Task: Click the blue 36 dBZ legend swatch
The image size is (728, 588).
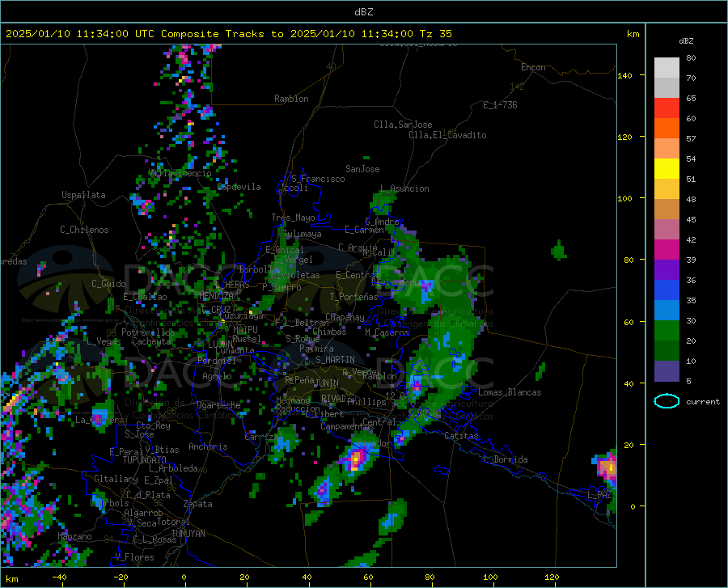Action: (x=667, y=290)
